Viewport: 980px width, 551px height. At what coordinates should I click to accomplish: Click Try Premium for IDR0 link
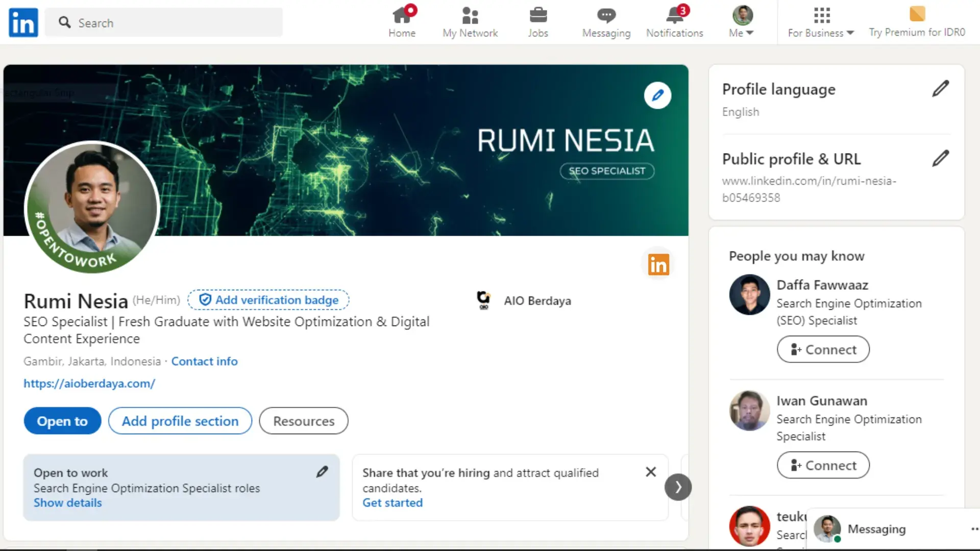(x=917, y=22)
